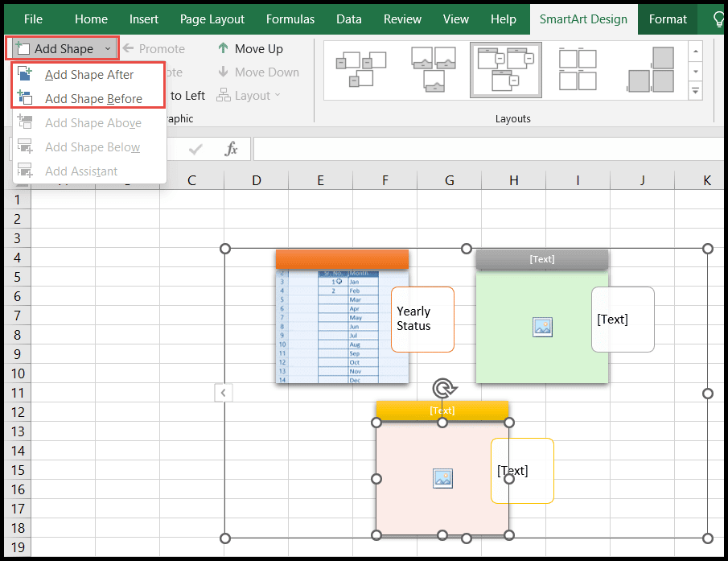This screenshot has width=728, height=561.
Task: Click the Yearly Status shape
Action: [x=422, y=319]
